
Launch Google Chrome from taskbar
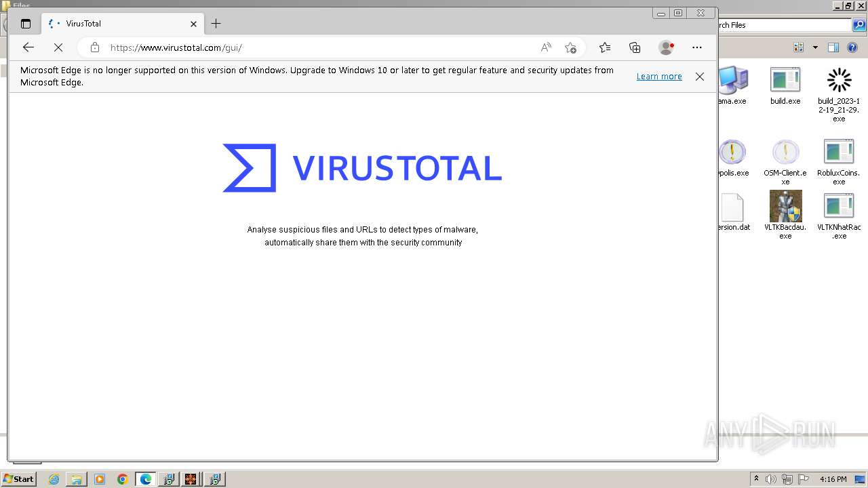tap(123, 479)
